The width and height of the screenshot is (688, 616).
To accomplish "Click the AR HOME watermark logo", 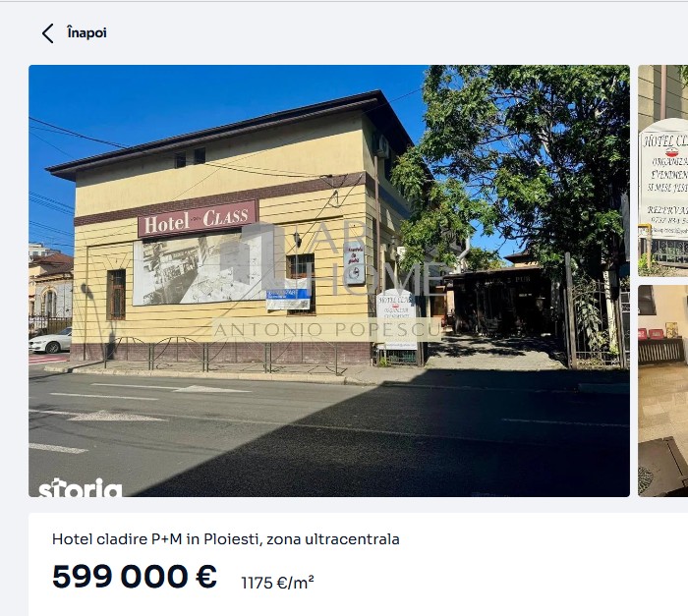I will [333, 258].
